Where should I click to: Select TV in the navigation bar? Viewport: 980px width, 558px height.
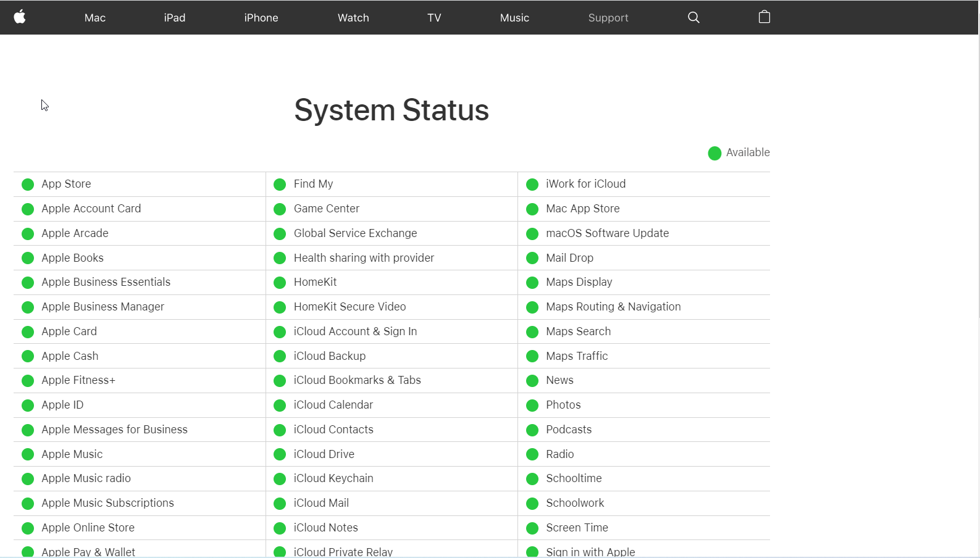click(434, 18)
